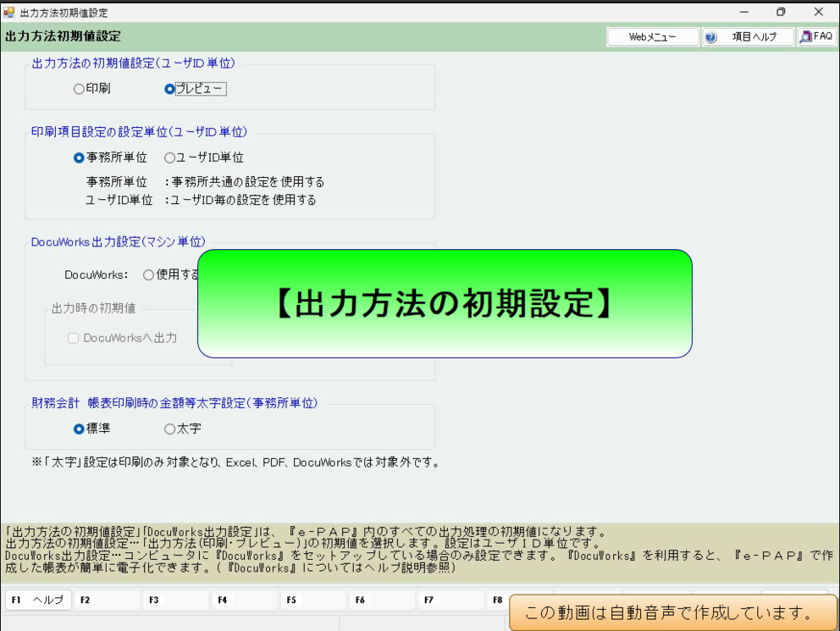Tick the DocuWorksへ出力 checkbox
This screenshot has width=840, height=631.
[x=123, y=338]
